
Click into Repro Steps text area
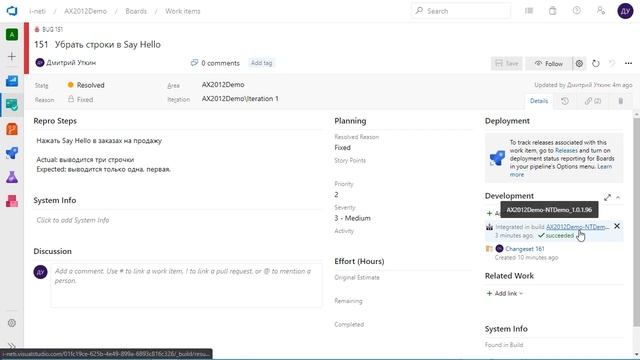click(178, 155)
